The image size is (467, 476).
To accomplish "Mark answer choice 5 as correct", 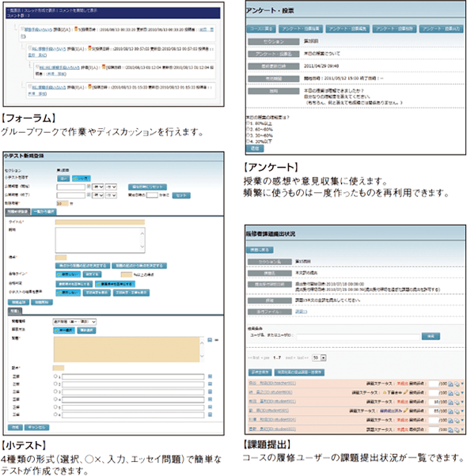I will pos(55,406).
